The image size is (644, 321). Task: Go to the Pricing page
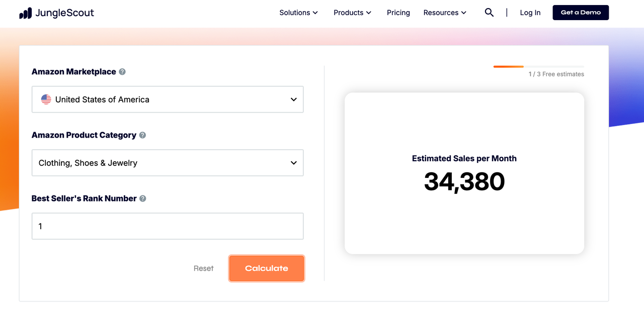pos(398,13)
